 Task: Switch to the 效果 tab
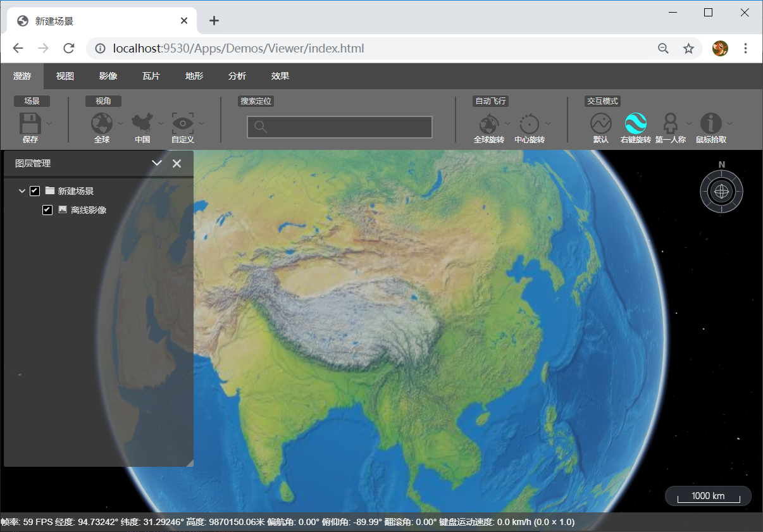click(x=280, y=76)
